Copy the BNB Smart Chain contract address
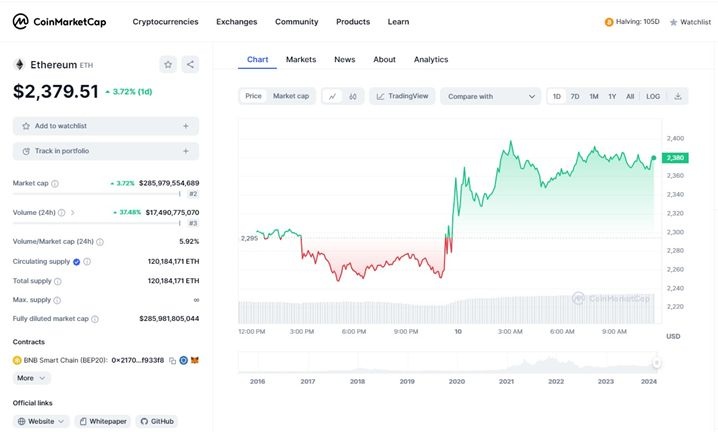 click(x=172, y=359)
